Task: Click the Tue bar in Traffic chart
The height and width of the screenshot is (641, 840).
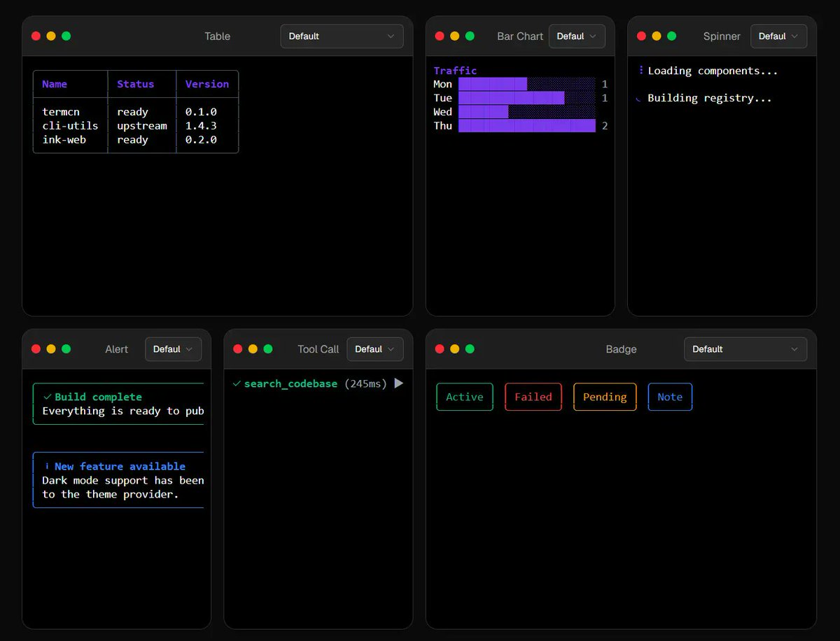Action: click(x=512, y=98)
